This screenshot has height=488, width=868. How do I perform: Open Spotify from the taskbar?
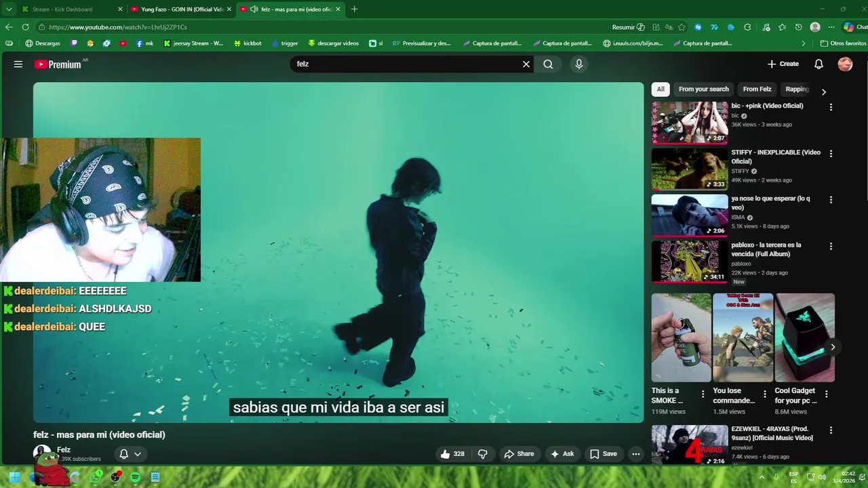pyautogui.click(x=136, y=477)
